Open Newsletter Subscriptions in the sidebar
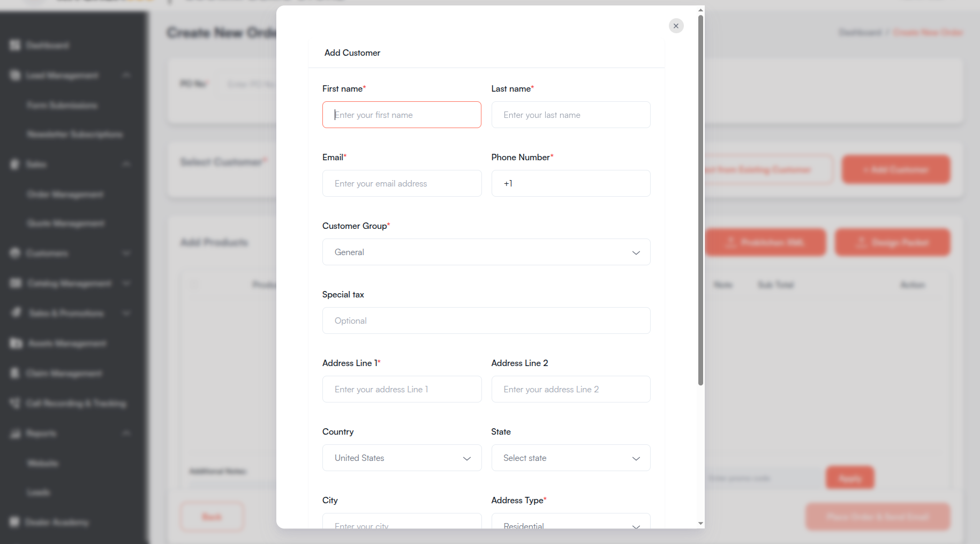 [x=75, y=134]
